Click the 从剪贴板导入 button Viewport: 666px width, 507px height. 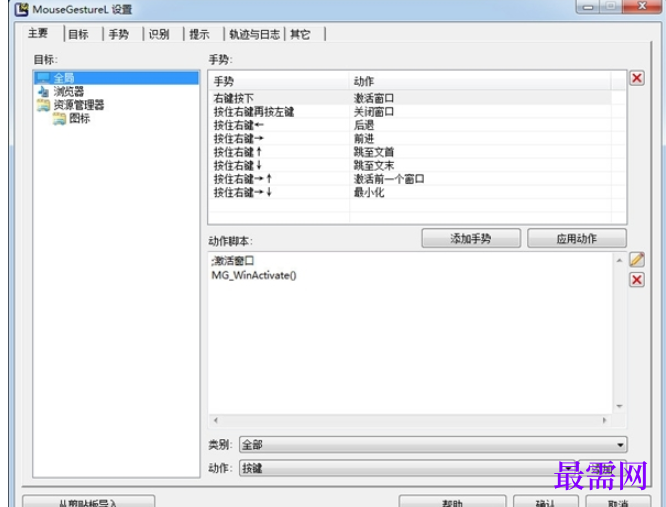tap(88, 502)
